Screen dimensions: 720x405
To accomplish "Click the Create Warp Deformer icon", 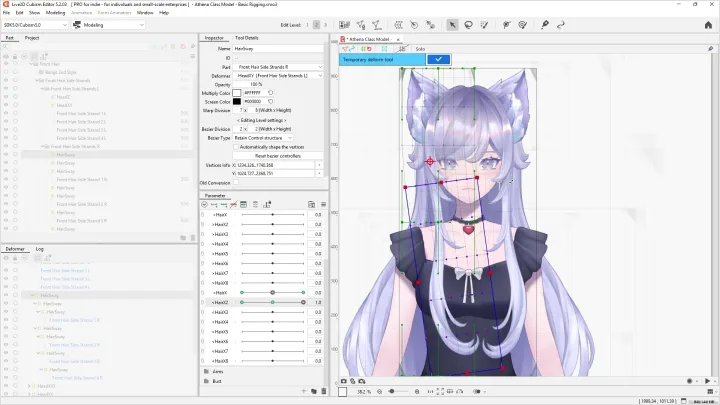I will coord(398,25).
